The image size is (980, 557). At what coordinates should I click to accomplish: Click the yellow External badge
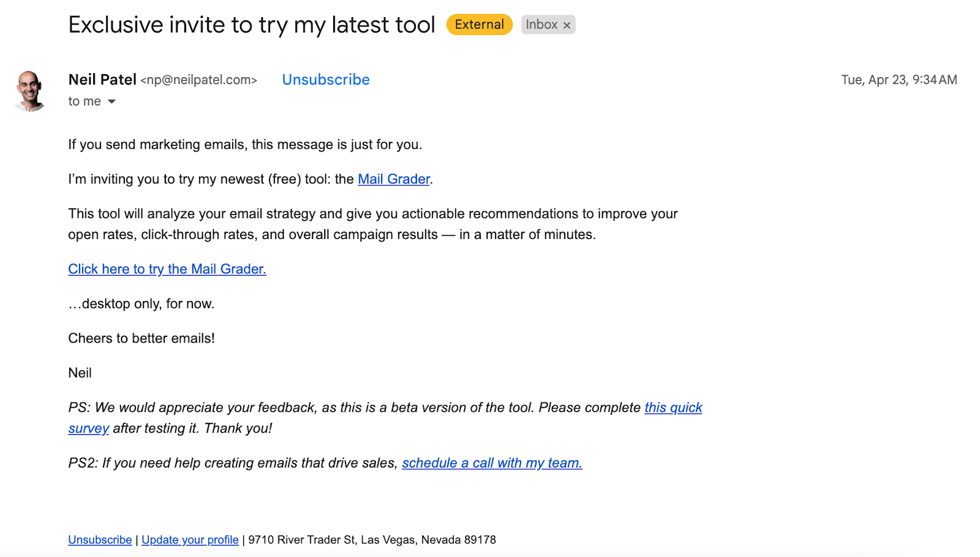[x=479, y=25]
